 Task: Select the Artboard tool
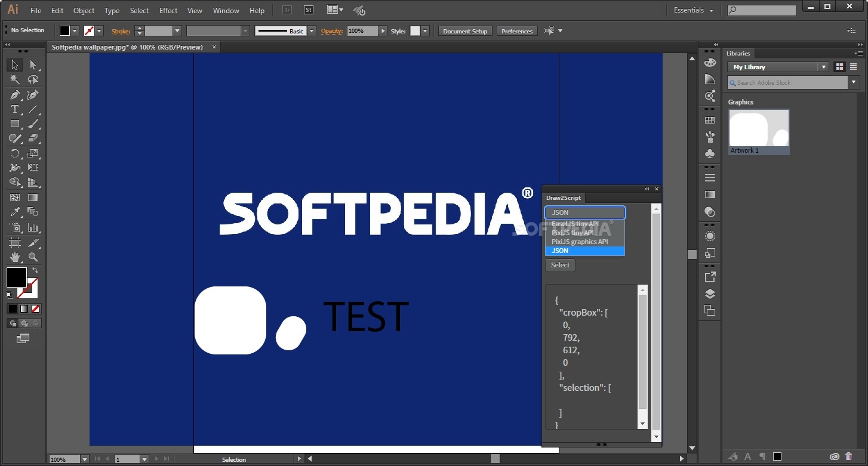coord(15,242)
